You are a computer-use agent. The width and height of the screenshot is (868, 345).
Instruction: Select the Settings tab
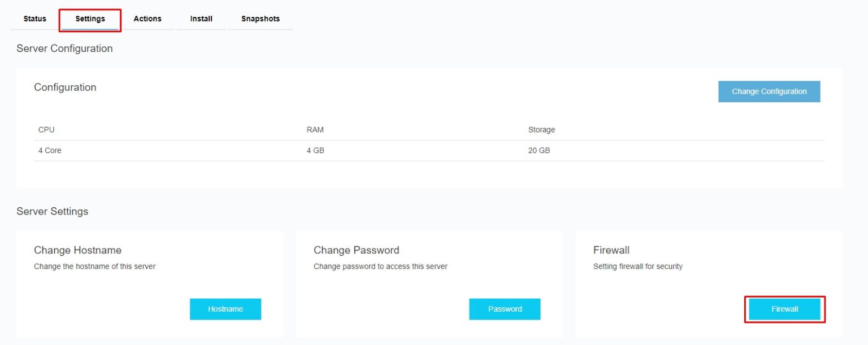tap(90, 19)
